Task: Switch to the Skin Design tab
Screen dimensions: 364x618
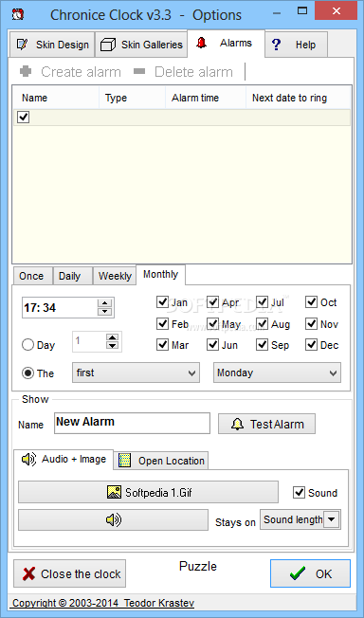Action: (x=52, y=45)
